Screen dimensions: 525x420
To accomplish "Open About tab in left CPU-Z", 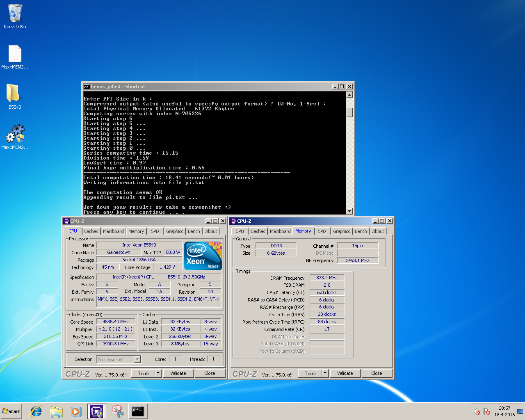I will click(211, 231).
